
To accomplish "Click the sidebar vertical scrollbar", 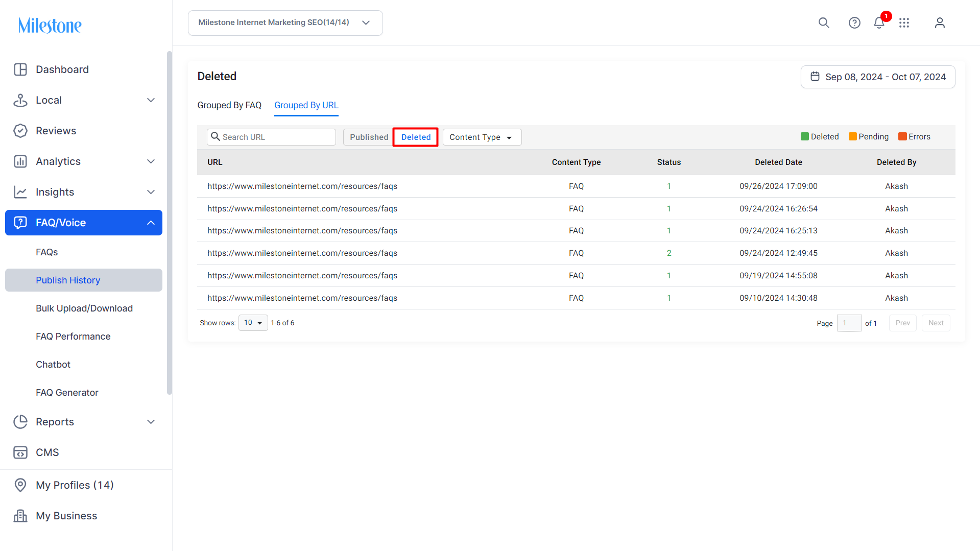I will click(x=170, y=223).
